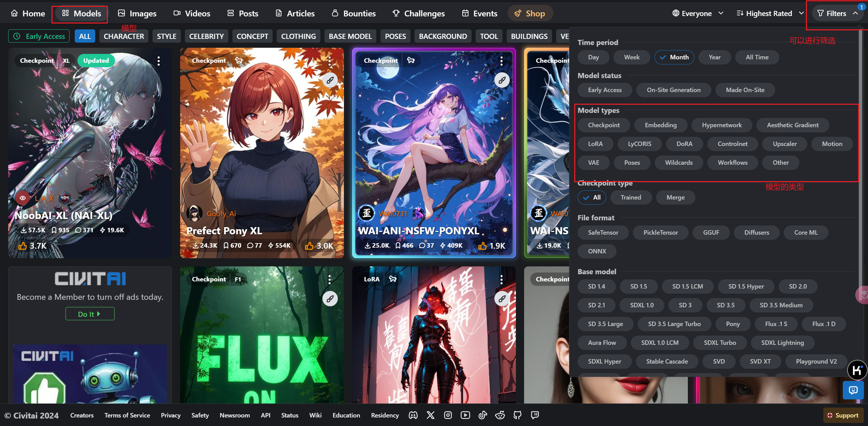The height and width of the screenshot is (426, 868).
Task: Open the GitHub icon link
Action: point(517,415)
